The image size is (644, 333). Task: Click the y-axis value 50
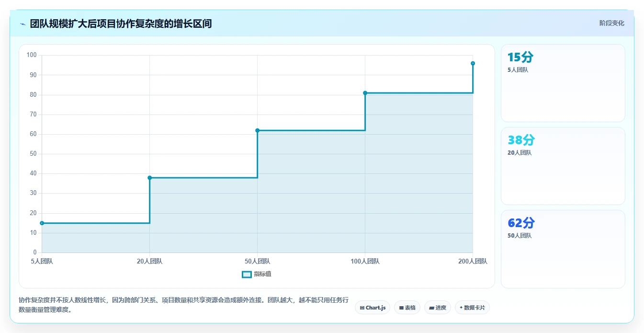click(x=34, y=154)
